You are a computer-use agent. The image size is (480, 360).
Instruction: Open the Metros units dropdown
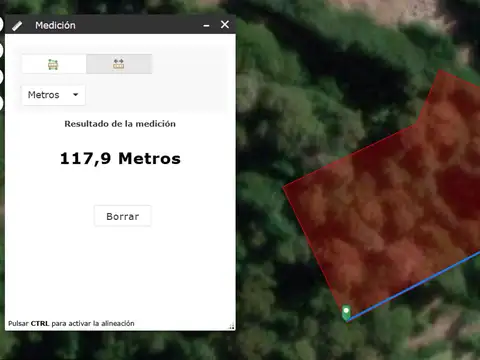click(x=53, y=95)
